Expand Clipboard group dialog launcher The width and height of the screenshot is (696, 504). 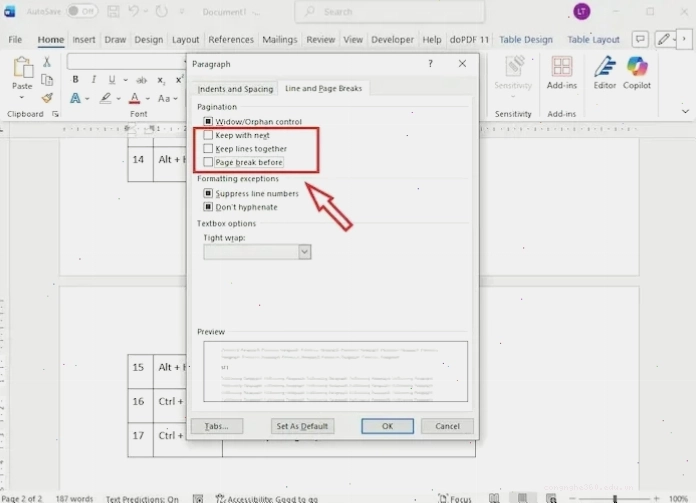[x=55, y=114]
